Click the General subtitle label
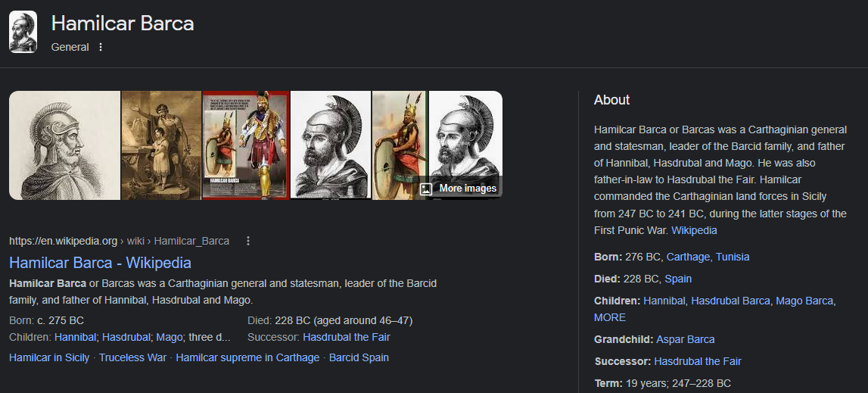 click(70, 47)
